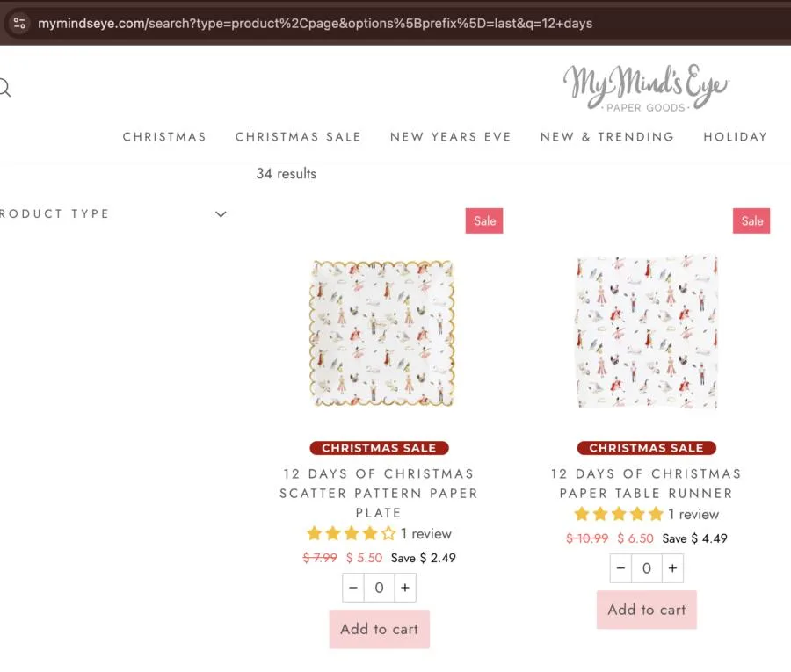The image size is (791, 672).
Task: Open 12 Days of Christmas Paper Table Runner link
Action: tap(647, 483)
